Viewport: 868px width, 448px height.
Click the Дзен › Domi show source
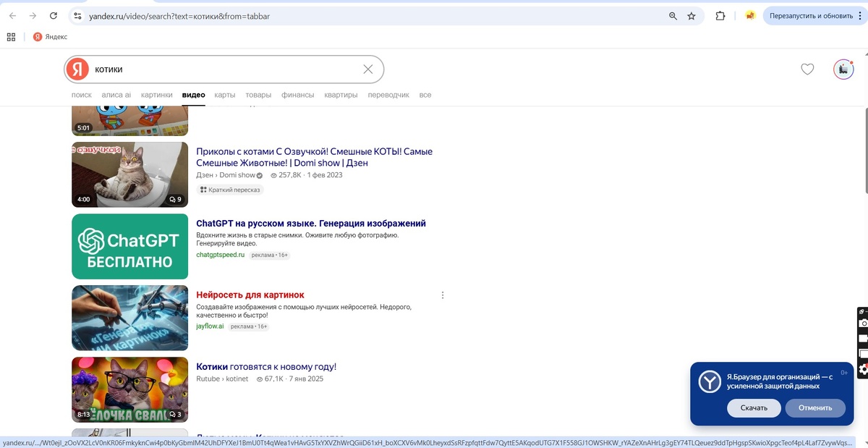229,175
